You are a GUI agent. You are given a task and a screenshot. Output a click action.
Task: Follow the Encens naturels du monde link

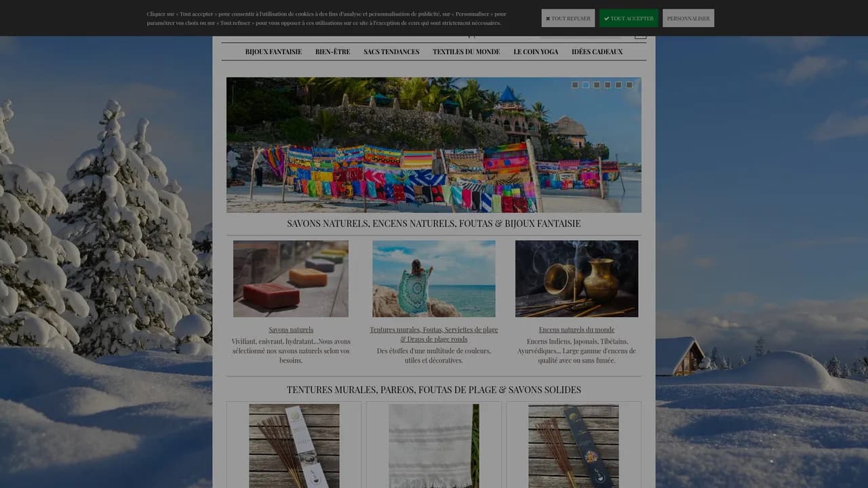coord(576,330)
